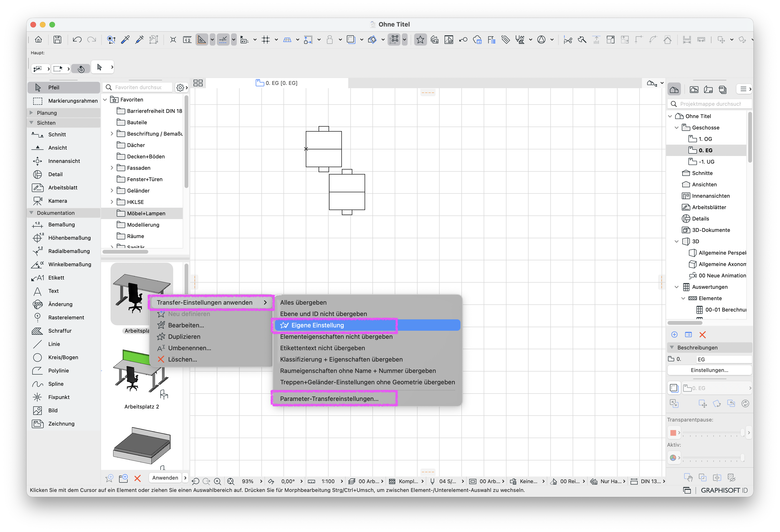The image size is (780, 532).
Task: Select the Markierungsrahmen marquee tool
Action: tap(64, 101)
